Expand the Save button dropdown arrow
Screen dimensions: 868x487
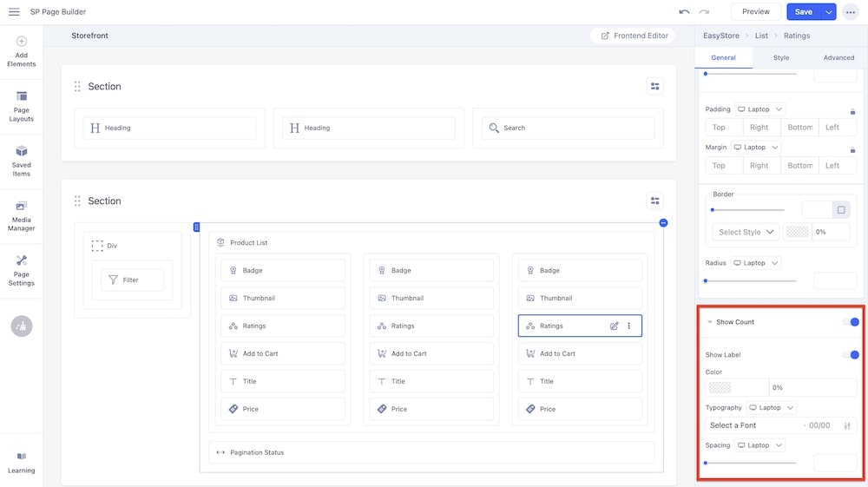click(x=829, y=12)
